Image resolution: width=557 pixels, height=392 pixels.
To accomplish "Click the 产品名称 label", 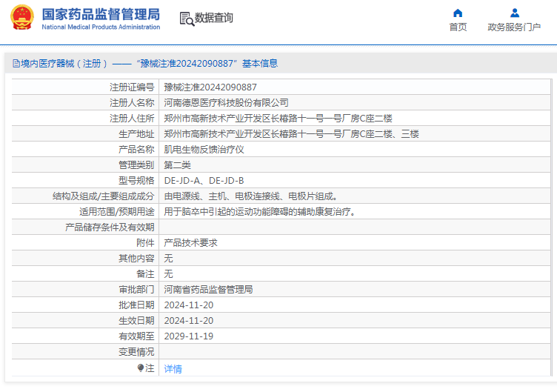I will (136, 150).
